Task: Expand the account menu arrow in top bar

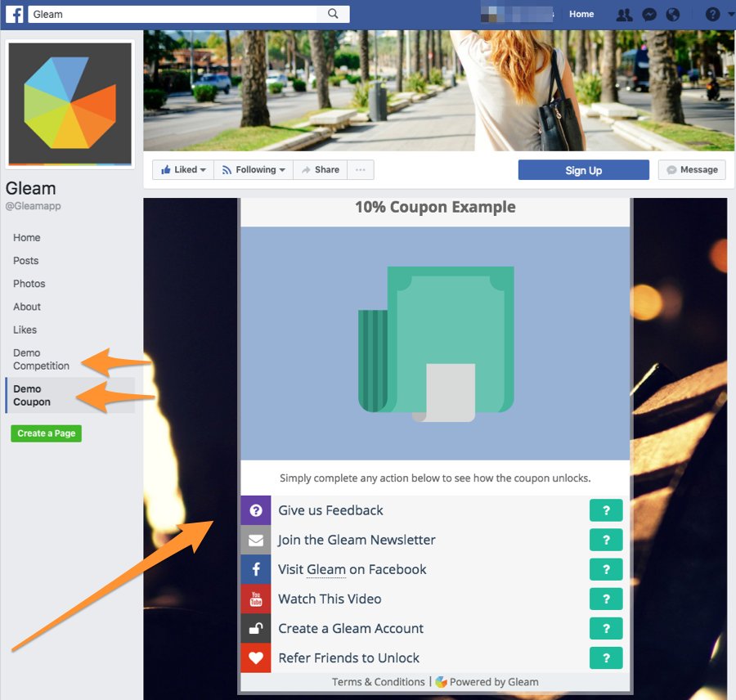Action: [731, 14]
